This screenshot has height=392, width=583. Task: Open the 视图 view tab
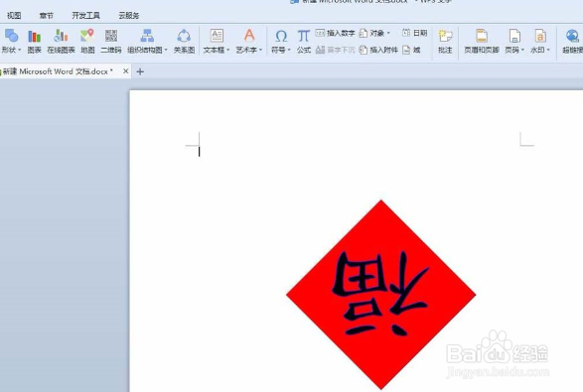point(14,16)
